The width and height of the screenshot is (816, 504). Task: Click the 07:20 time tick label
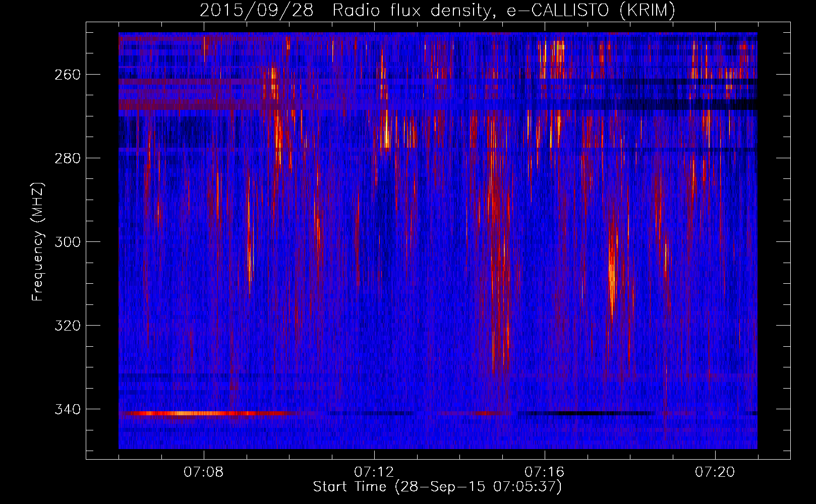(x=715, y=472)
